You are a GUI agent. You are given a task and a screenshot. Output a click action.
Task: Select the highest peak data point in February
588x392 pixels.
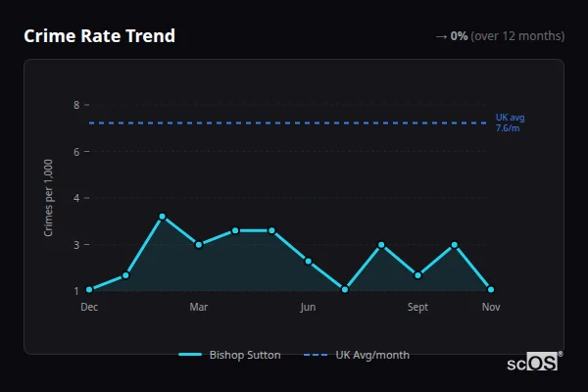[x=163, y=217]
